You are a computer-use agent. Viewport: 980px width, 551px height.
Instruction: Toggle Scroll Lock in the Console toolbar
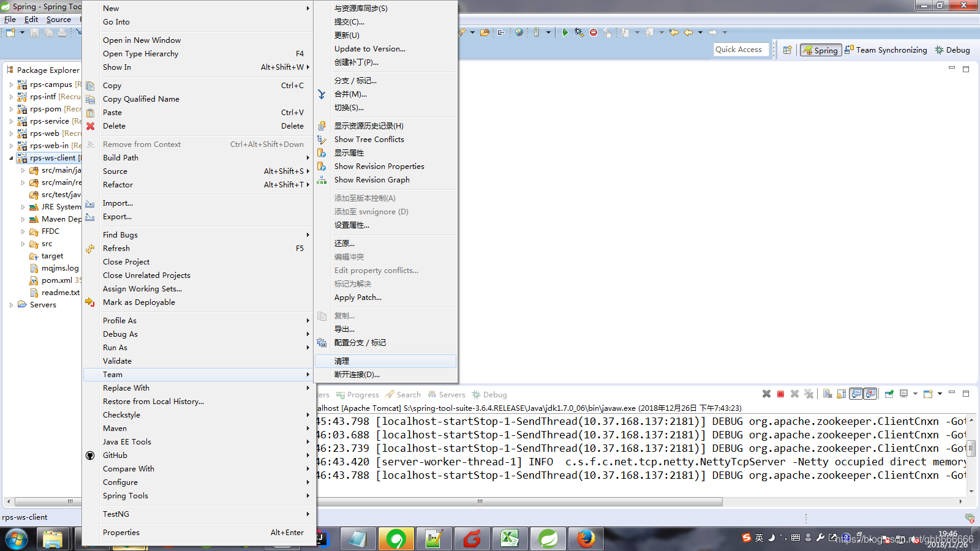tap(841, 394)
